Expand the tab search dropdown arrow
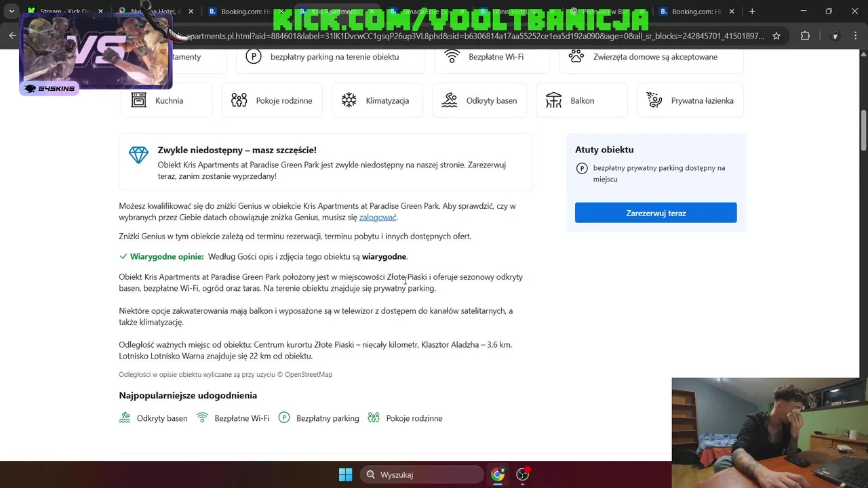 tap(11, 12)
